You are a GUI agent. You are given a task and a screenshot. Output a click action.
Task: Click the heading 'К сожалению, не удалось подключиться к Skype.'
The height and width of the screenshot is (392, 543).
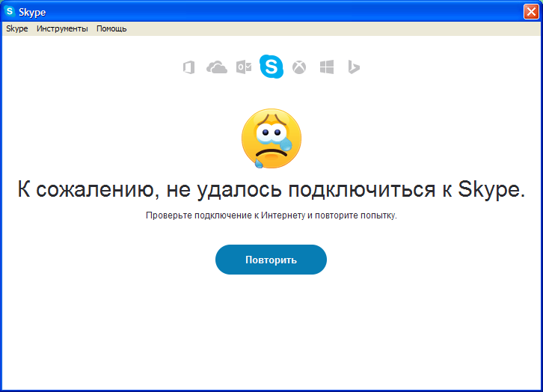tap(271, 189)
